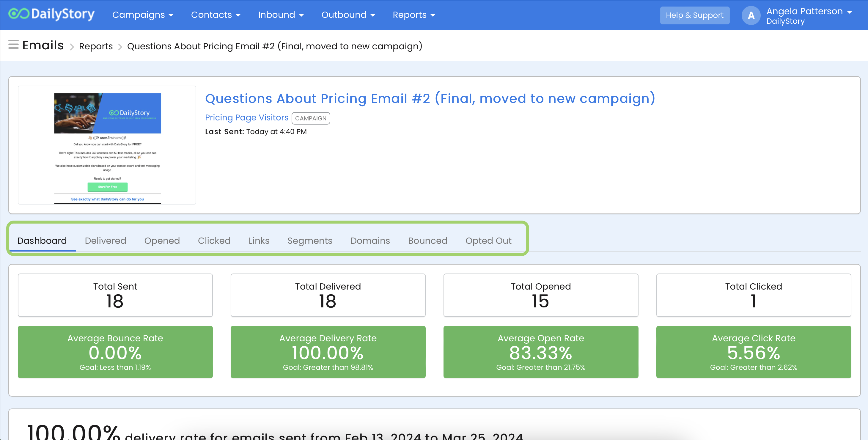868x440 pixels.
Task: Click the Total Opened 15 card
Action: click(540, 295)
